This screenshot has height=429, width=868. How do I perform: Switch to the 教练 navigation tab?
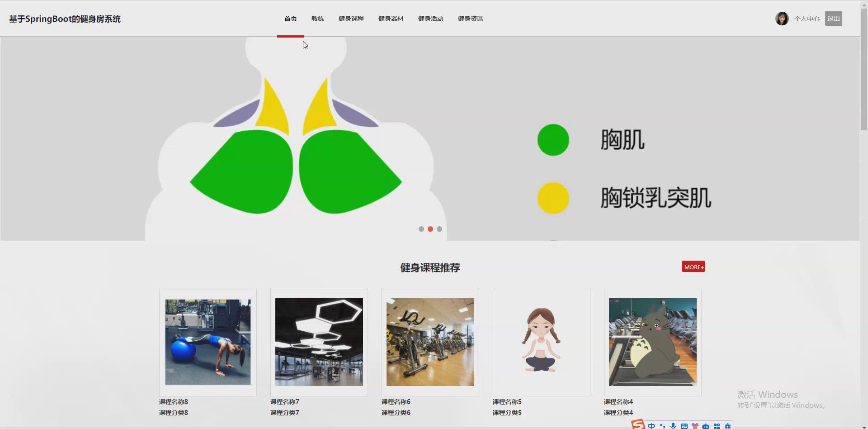point(318,19)
